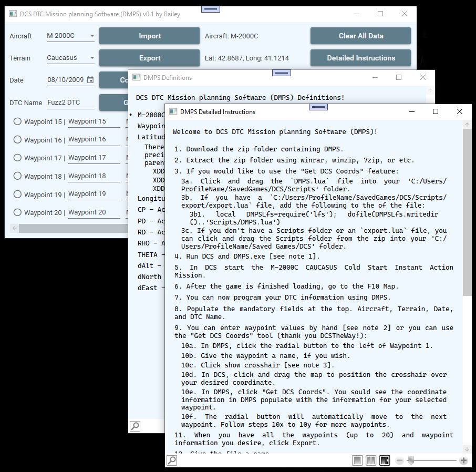Click the Waypoint 18 name text field
476x472 pixels.
pyautogui.click(x=94, y=176)
